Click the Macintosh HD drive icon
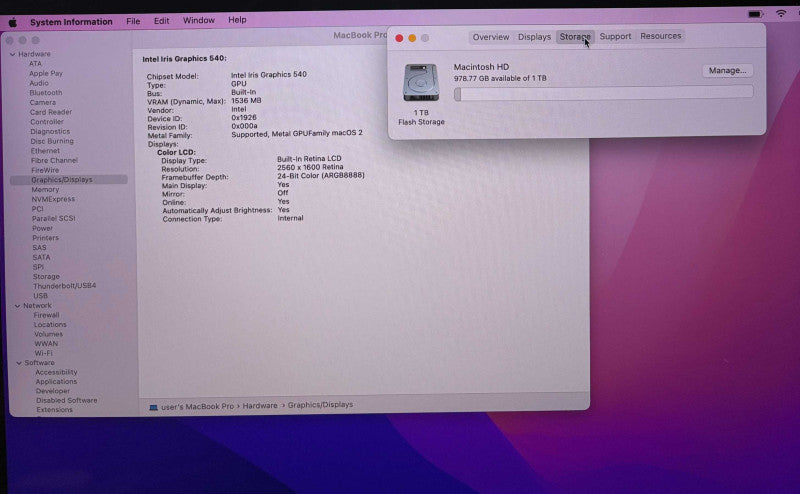The image size is (800, 494). coord(421,83)
